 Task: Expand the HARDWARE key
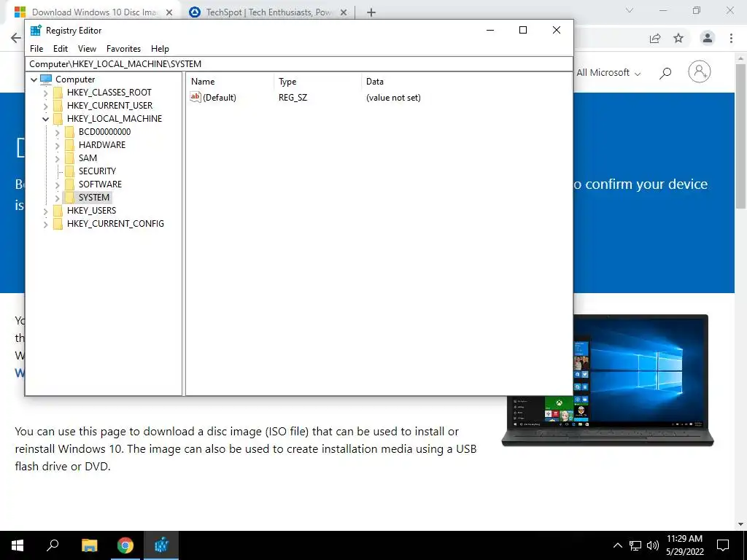[x=57, y=145]
